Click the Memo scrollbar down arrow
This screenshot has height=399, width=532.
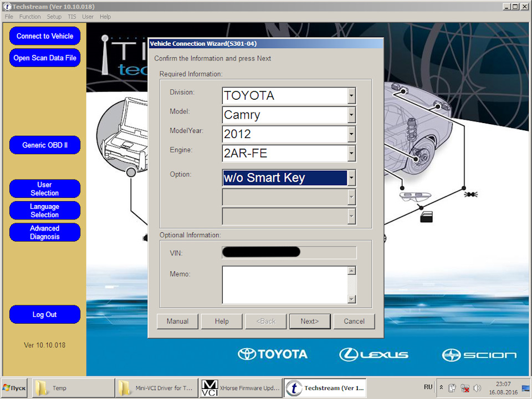pyautogui.click(x=352, y=299)
